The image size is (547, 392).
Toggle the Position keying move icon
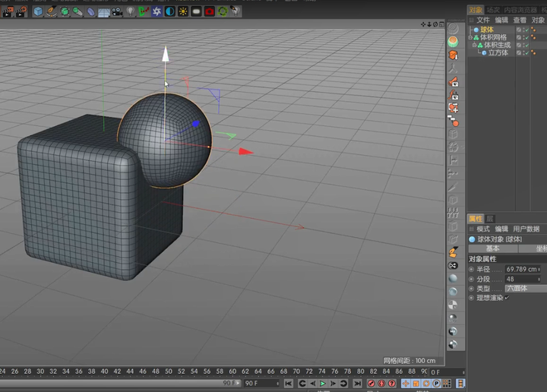pyautogui.click(x=406, y=384)
